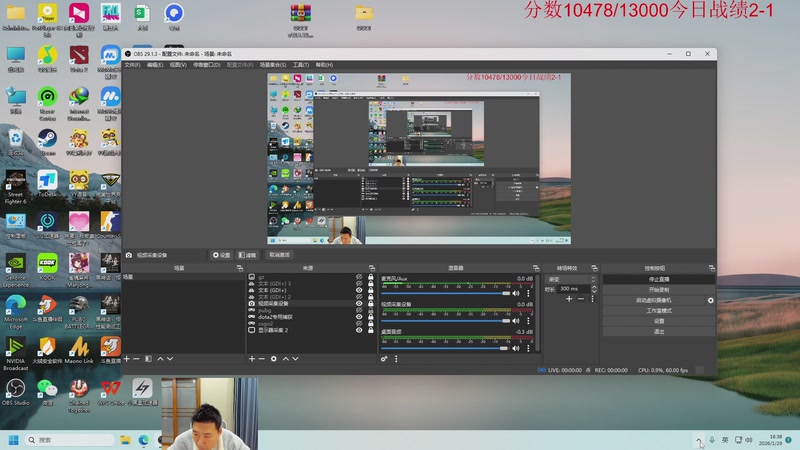This screenshot has width=800, height=450.
Task: Show hidden system tray icons chevron
Action: pyautogui.click(x=698, y=440)
